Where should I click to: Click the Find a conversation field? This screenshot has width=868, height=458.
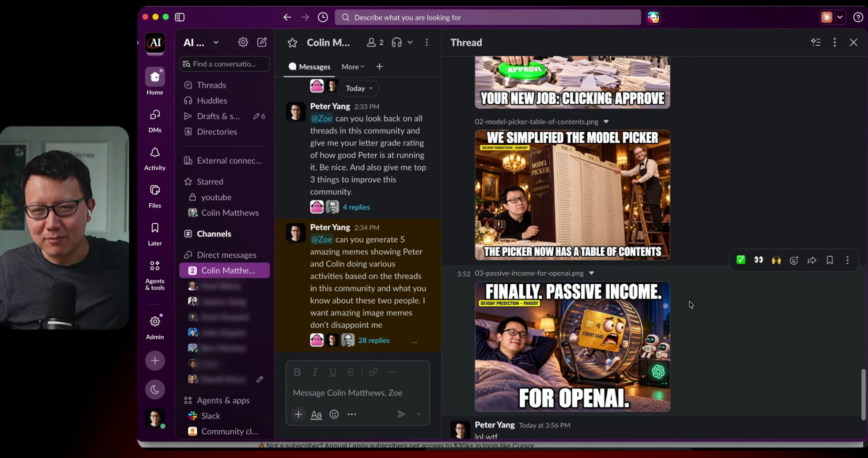click(x=225, y=64)
